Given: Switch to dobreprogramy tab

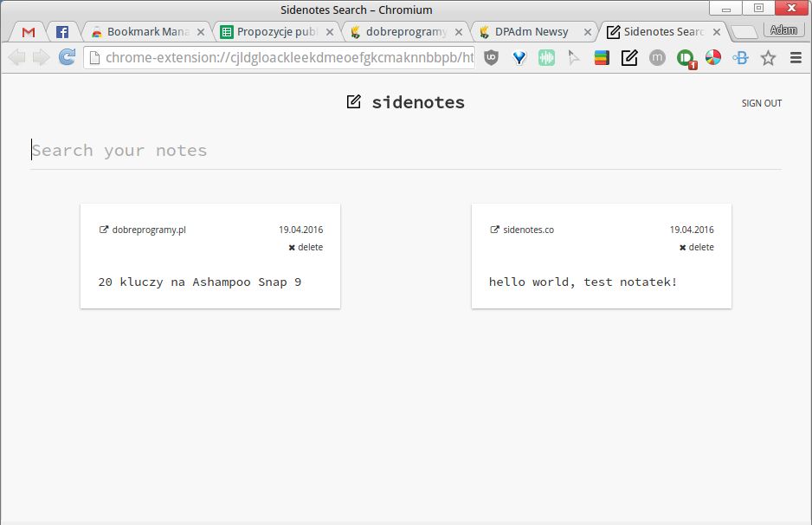Looking at the screenshot, I should 405,31.
